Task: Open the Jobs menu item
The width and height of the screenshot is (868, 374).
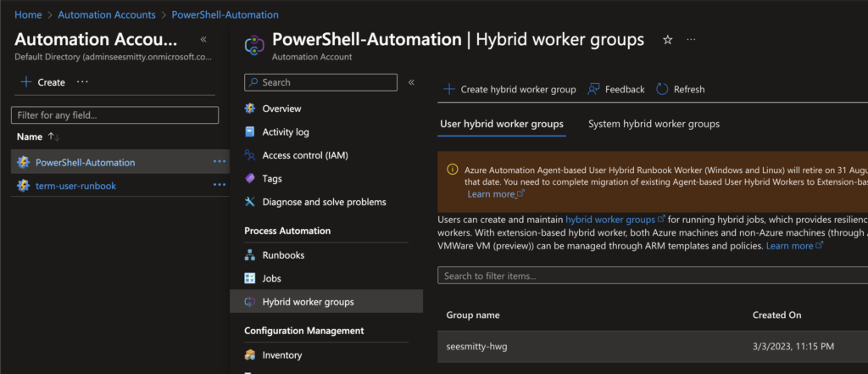Action: pyautogui.click(x=272, y=279)
